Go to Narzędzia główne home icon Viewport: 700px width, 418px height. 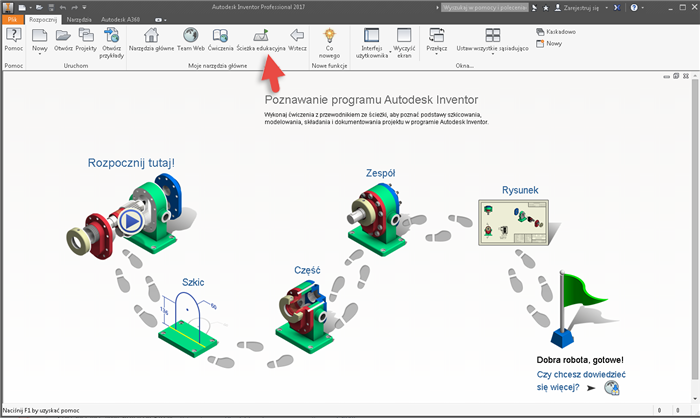coord(151,35)
